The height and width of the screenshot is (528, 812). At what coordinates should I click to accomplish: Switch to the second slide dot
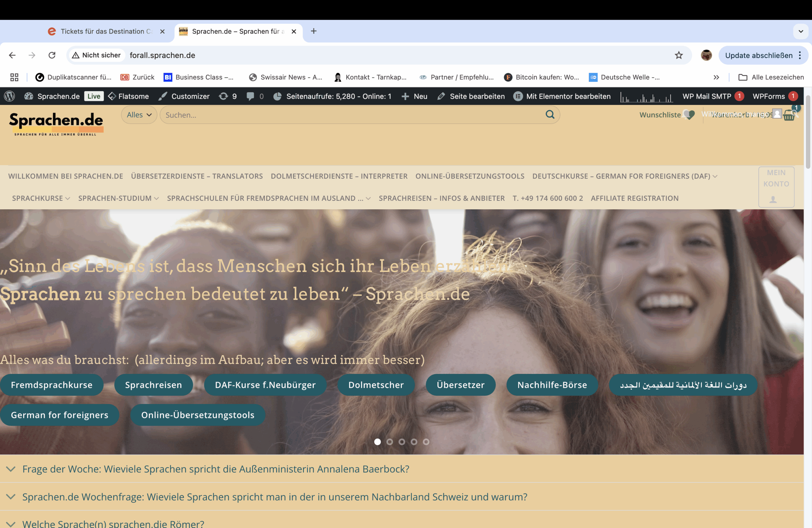(x=390, y=442)
